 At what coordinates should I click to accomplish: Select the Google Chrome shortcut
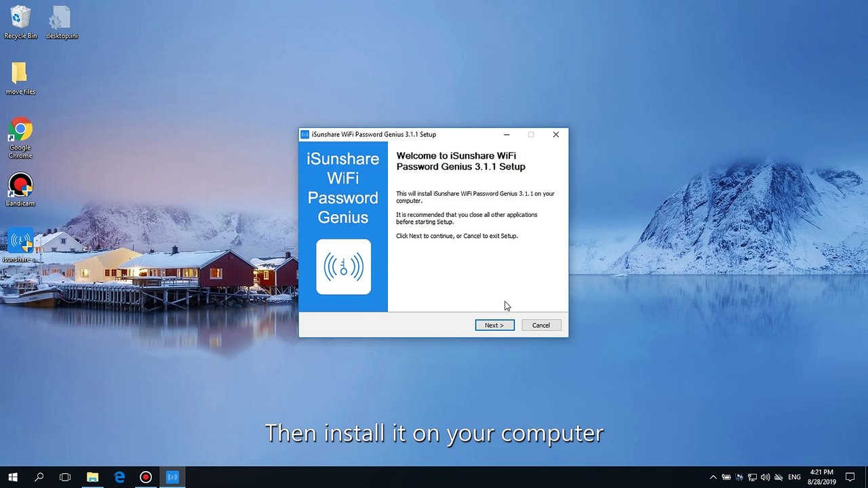pyautogui.click(x=20, y=138)
